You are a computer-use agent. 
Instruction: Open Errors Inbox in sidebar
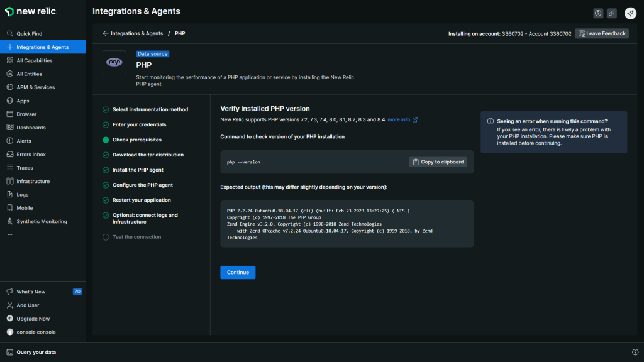click(x=31, y=155)
